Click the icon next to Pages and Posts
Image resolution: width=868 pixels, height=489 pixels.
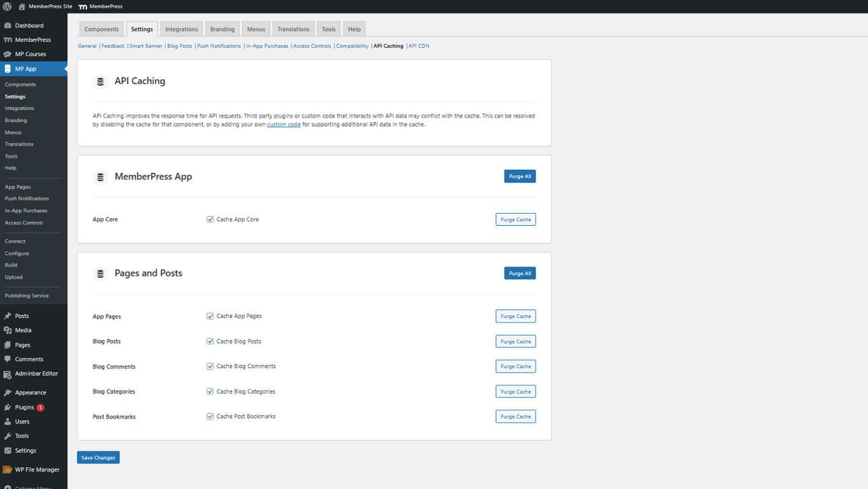tap(100, 273)
